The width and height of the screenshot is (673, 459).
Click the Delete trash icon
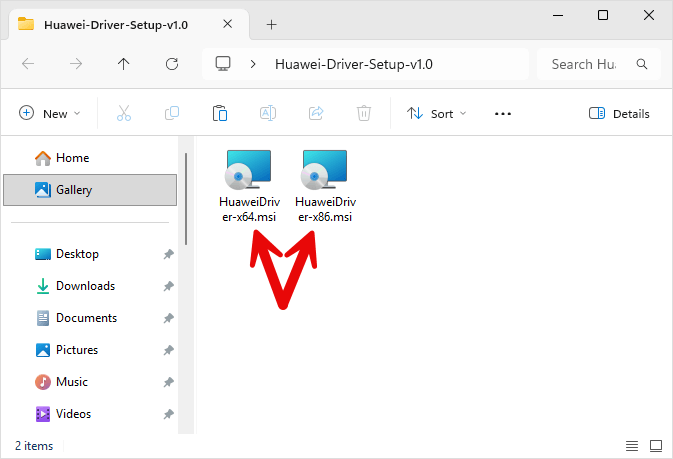coord(364,113)
